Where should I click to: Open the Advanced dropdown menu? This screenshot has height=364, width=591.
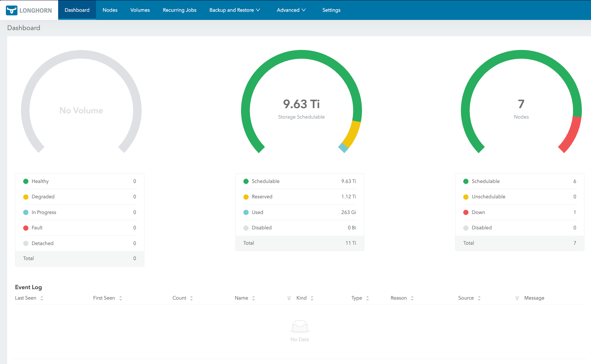tap(291, 10)
